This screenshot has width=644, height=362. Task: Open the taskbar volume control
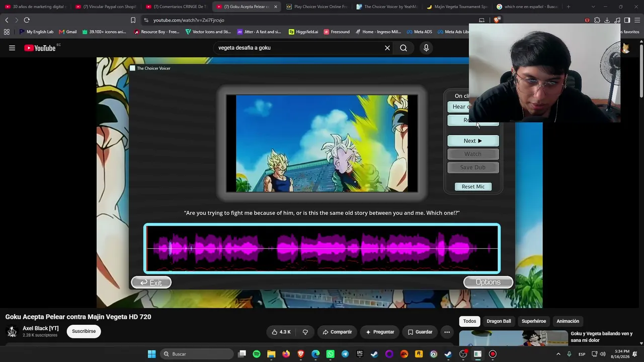(x=603, y=354)
